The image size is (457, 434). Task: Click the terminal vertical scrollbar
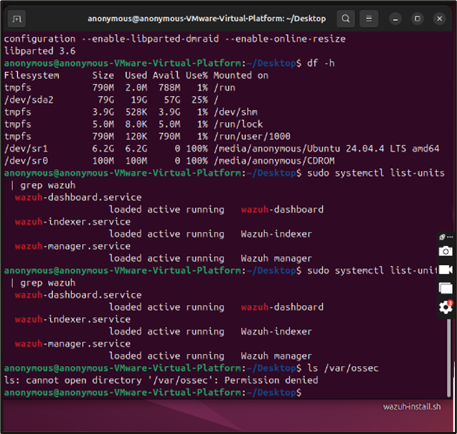tap(449, 357)
